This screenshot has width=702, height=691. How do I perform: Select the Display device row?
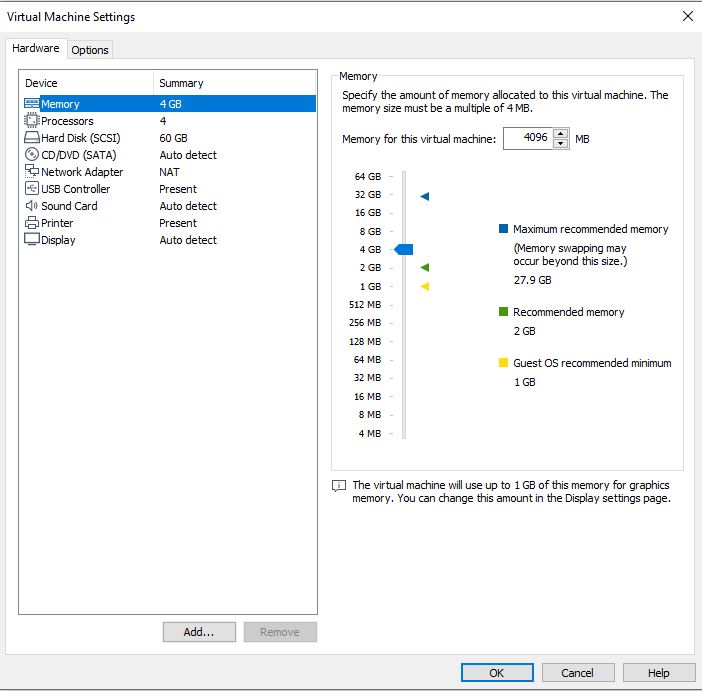[x=170, y=240]
